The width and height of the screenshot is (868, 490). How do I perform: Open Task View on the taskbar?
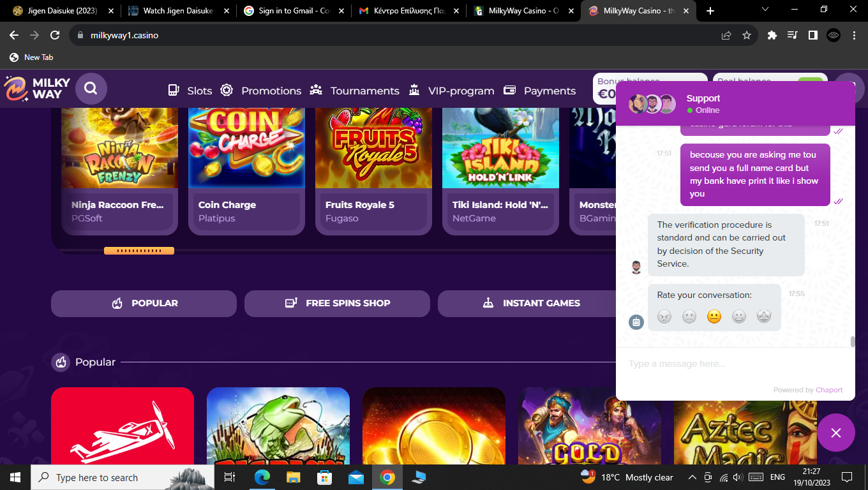tap(230, 477)
